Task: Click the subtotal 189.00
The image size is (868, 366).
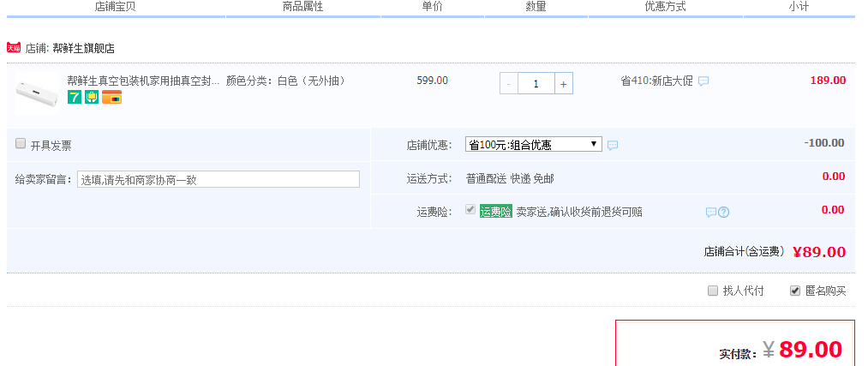Action: coord(828,81)
